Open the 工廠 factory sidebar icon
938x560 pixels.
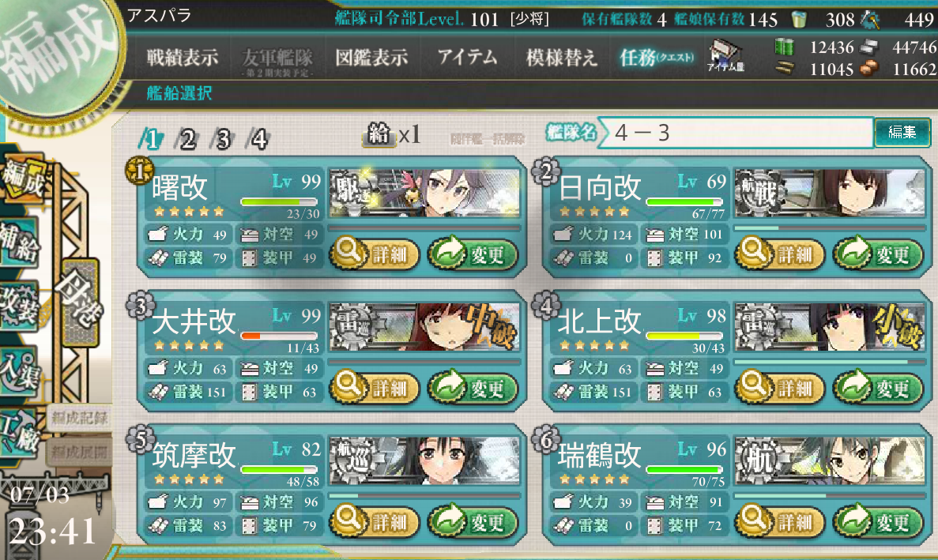coord(19,434)
